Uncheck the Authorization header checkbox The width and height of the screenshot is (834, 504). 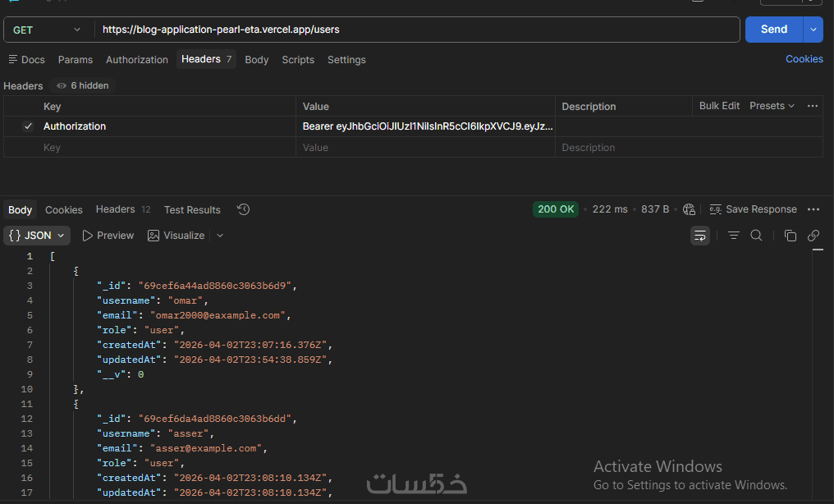click(x=28, y=126)
